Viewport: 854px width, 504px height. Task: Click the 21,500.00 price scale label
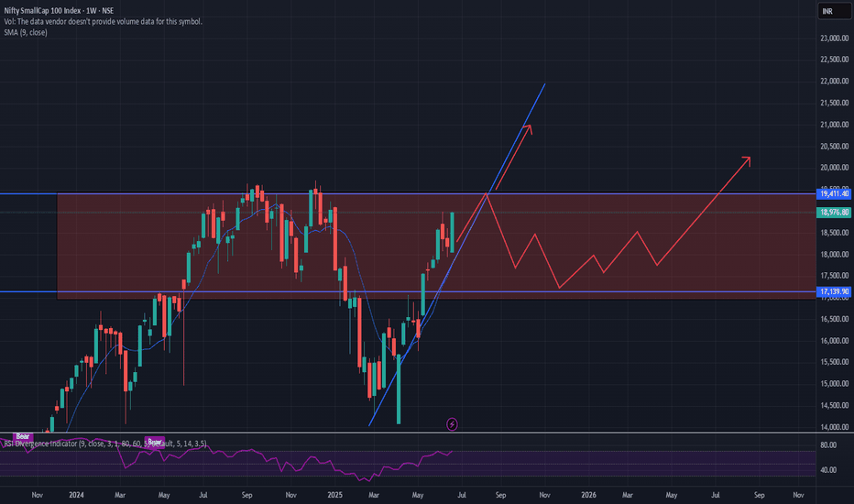pyautogui.click(x=835, y=103)
